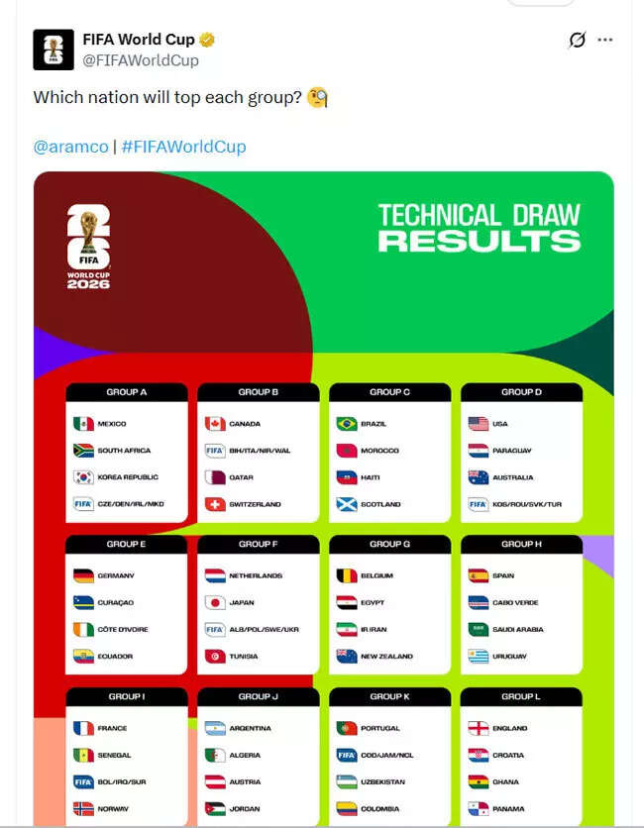Open the #FIFAWorldCup hashtag link
The height and width of the screenshot is (828, 644).
(x=183, y=147)
